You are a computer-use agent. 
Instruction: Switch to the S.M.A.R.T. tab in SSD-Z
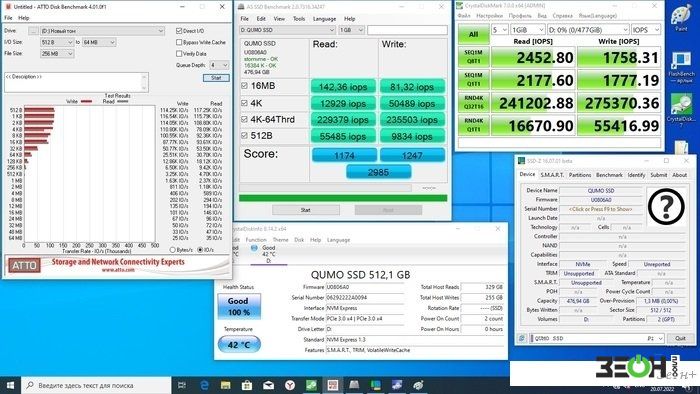(552, 175)
